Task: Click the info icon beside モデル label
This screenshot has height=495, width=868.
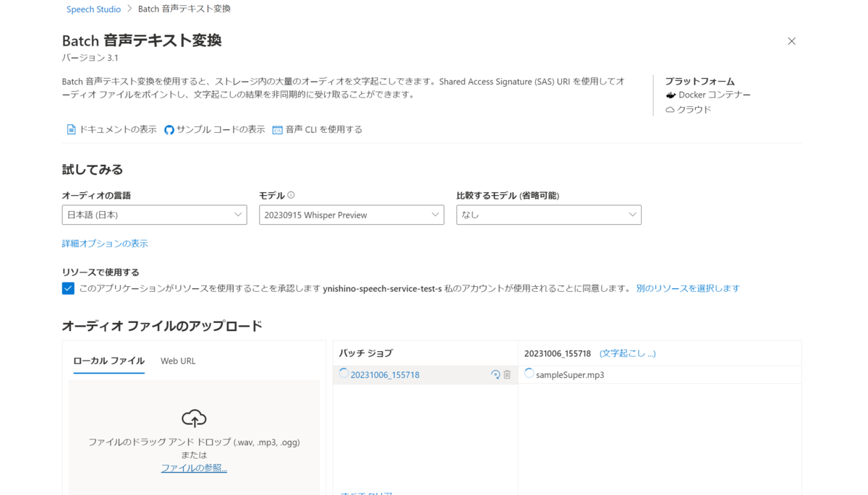Action: point(292,195)
